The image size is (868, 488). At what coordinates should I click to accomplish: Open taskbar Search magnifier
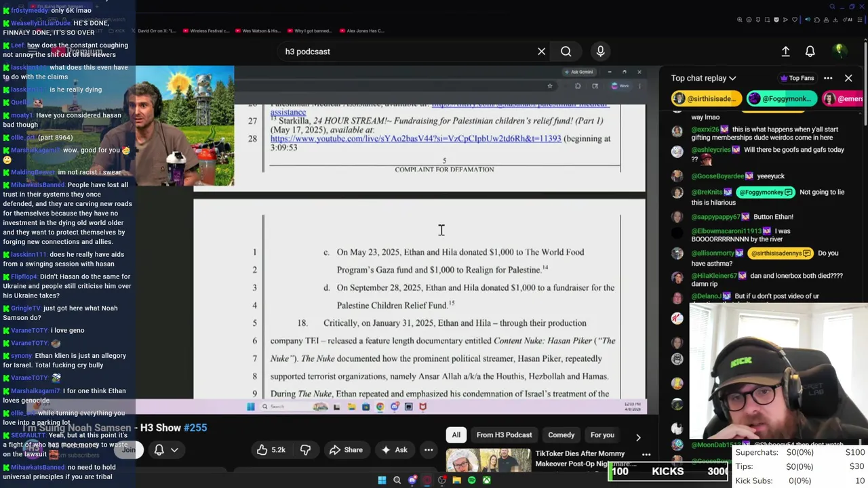(x=397, y=481)
